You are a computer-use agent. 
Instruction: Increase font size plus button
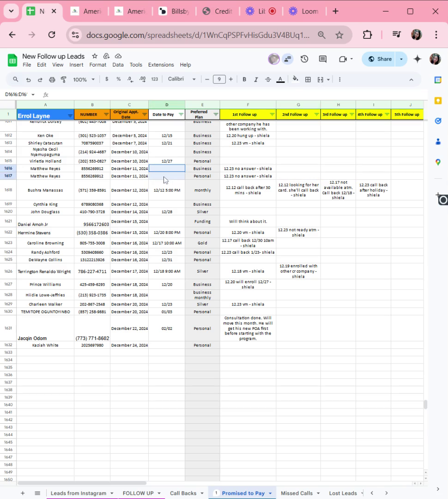(230, 79)
